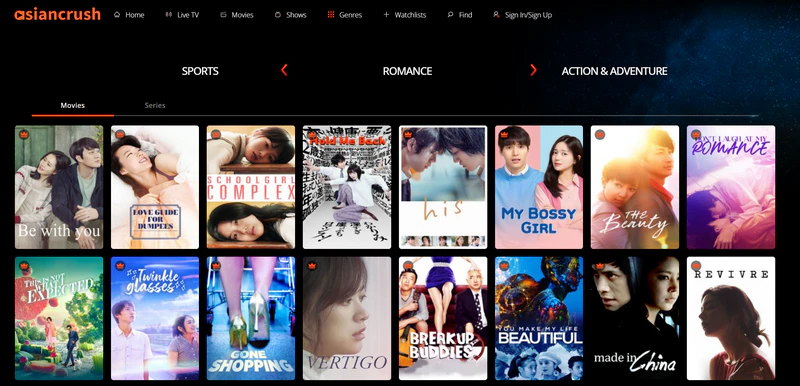
Task: Open the Be with you movie poster
Action: pyautogui.click(x=59, y=187)
